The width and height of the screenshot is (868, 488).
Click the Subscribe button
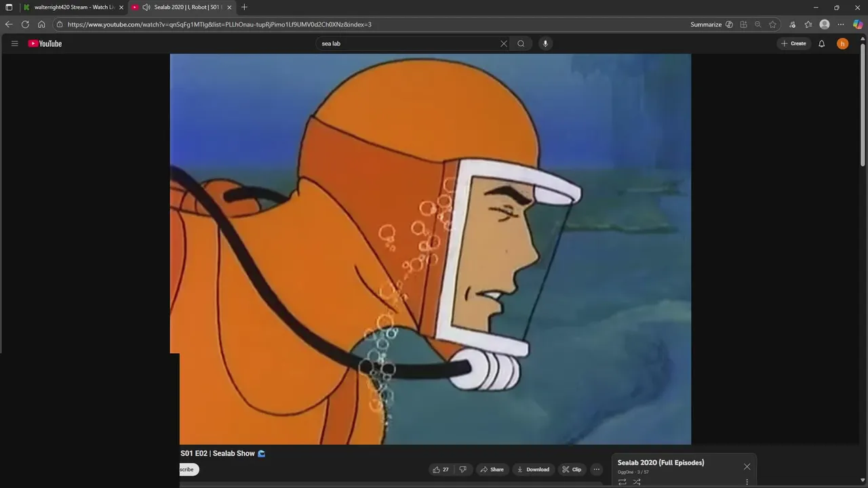189,469
